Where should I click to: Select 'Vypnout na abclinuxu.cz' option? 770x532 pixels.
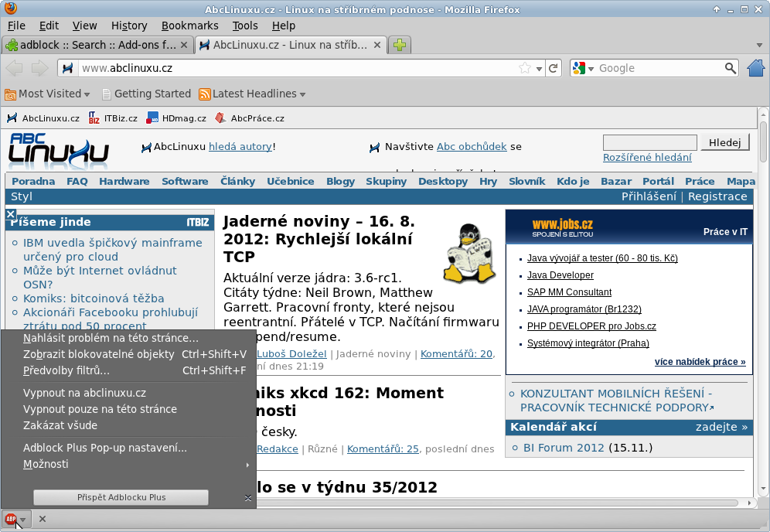click(x=128, y=393)
